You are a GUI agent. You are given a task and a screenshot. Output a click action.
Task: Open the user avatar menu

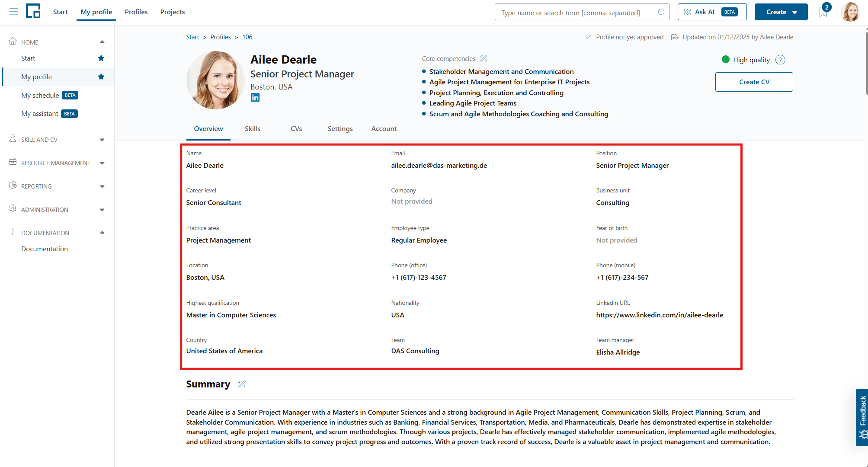tap(850, 12)
